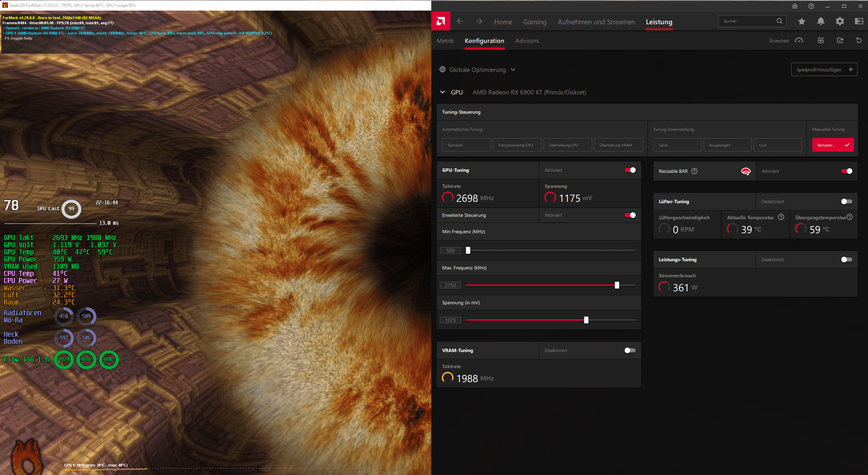Screen dimensions: 868x475
Task: Click the reset tuning icon
Action: (x=859, y=40)
